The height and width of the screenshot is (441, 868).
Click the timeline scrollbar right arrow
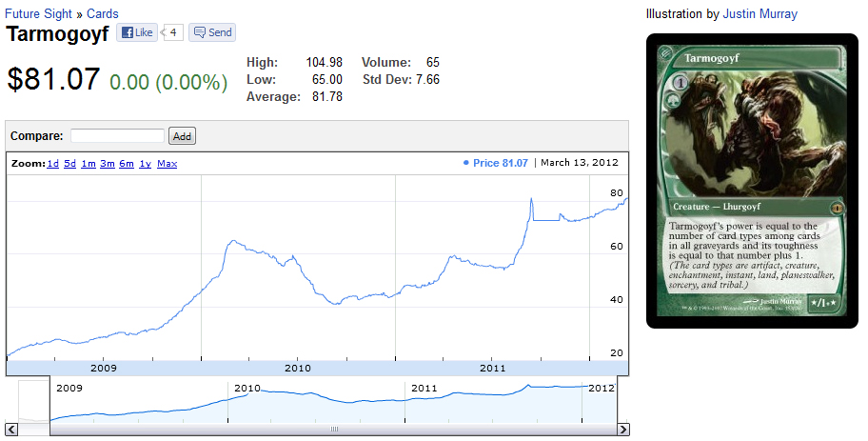[x=623, y=429]
